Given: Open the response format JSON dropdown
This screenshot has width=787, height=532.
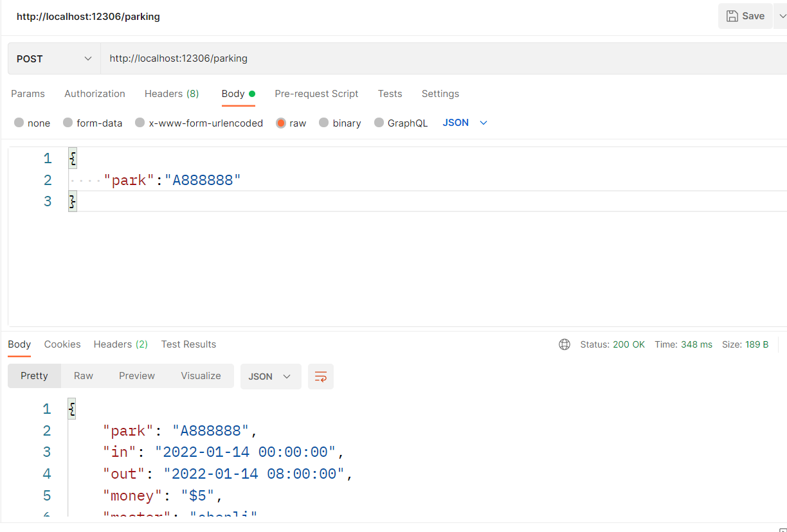Looking at the screenshot, I should (270, 377).
